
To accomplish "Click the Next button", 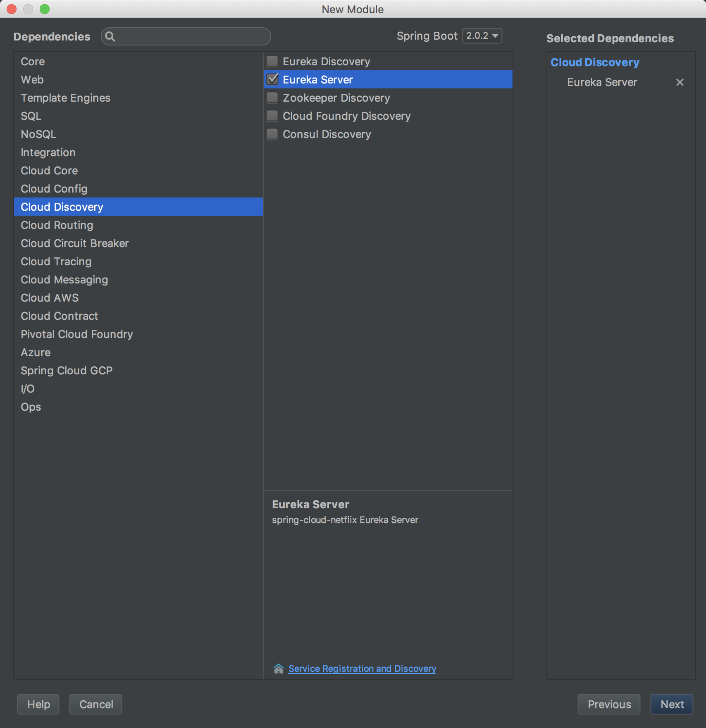I will click(x=672, y=704).
